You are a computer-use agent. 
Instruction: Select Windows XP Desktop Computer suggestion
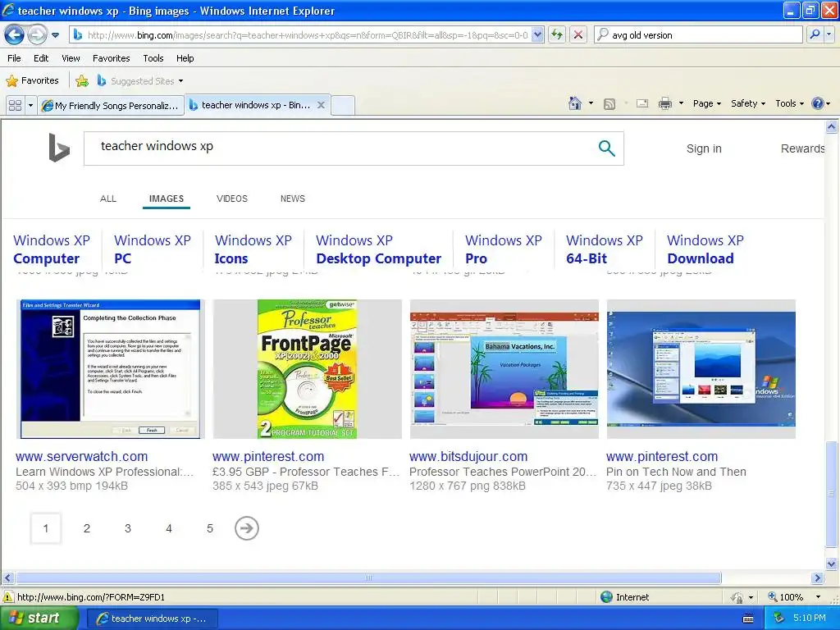(378, 249)
